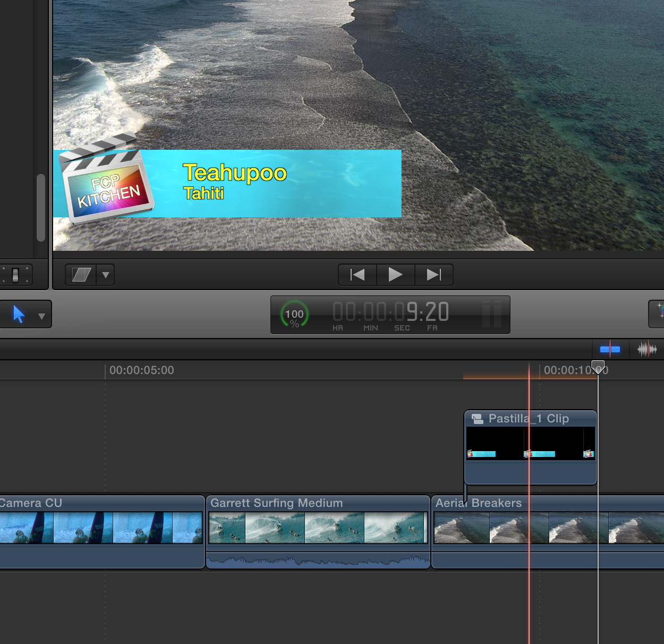Click the compound clip icon on Pastilla_1 Clip
Viewport: 664px width, 644px height.
point(477,418)
